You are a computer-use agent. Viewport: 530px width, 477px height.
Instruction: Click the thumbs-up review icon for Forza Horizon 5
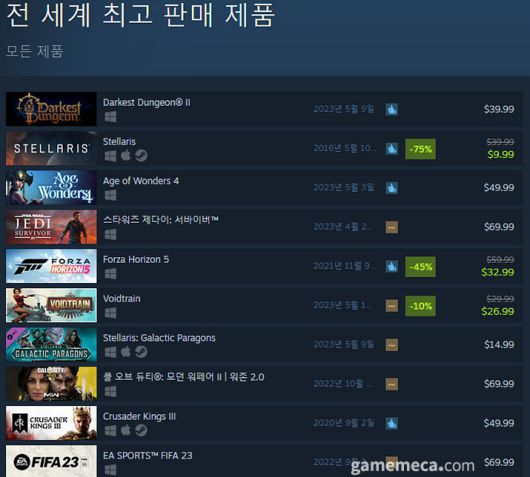tap(392, 266)
